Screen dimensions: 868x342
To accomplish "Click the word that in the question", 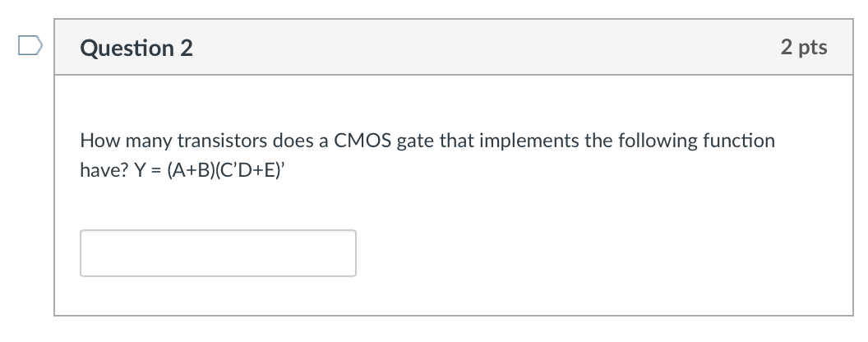I will (x=457, y=141).
